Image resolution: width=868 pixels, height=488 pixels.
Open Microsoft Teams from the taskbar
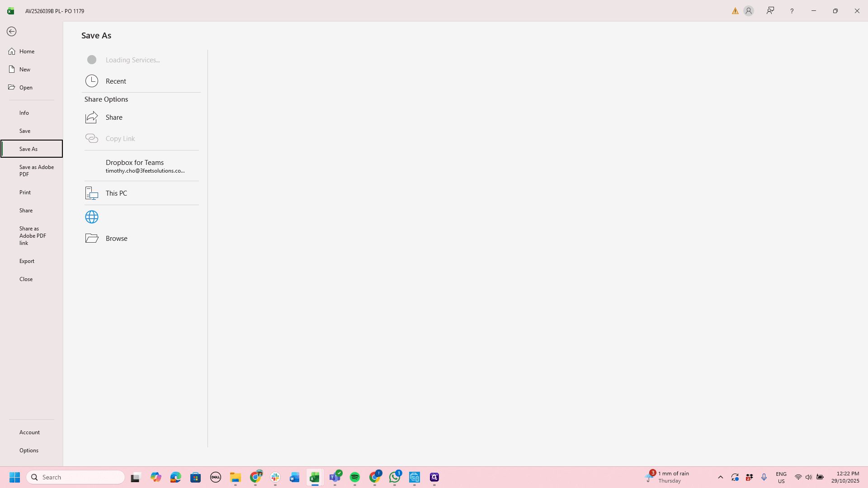(335, 478)
